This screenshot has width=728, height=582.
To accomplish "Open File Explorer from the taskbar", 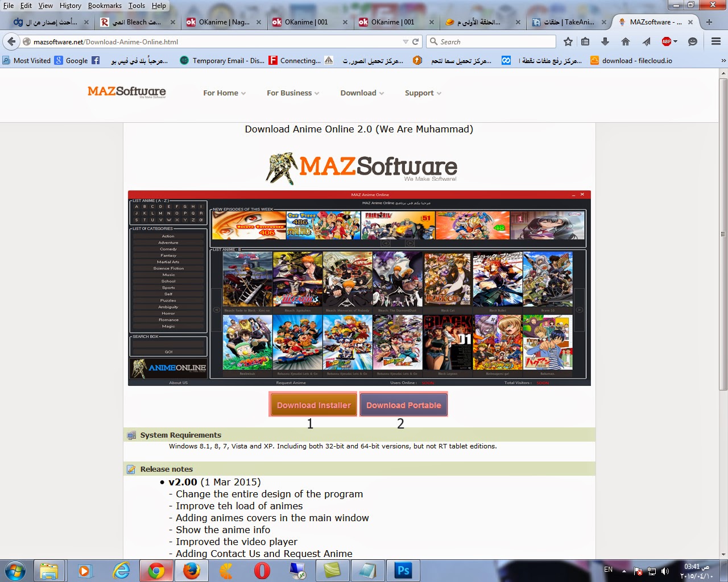I will click(49, 571).
